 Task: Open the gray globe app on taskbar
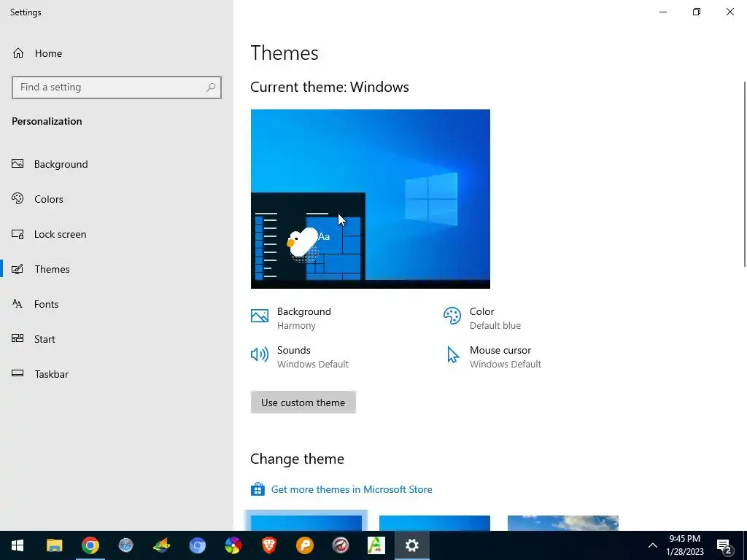[x=125, y=545]
